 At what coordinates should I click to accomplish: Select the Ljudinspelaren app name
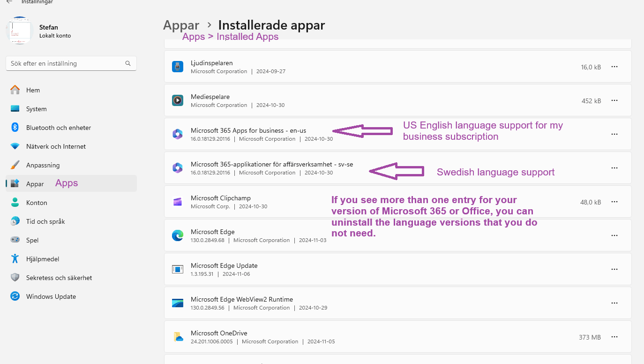tap(212, 63)
